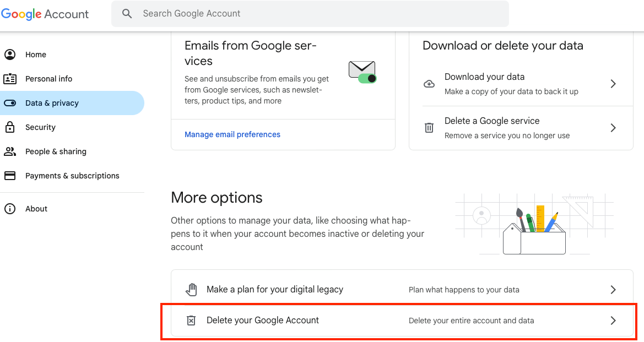Click the Delete a Google service trash icon
Image resolution: width=644 pixels, height=342 pixels.
click(429, 128)
